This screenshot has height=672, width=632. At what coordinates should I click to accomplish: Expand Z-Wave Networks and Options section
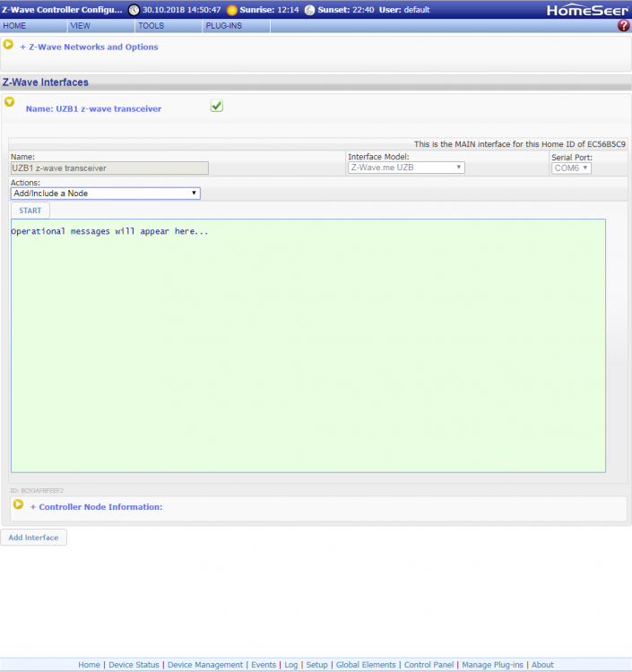point(89,47)
